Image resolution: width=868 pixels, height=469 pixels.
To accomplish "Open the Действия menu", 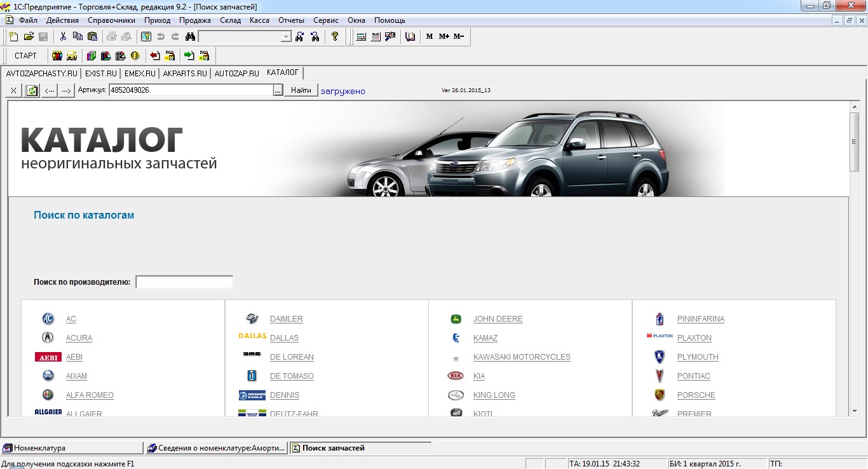I will 62,20.
